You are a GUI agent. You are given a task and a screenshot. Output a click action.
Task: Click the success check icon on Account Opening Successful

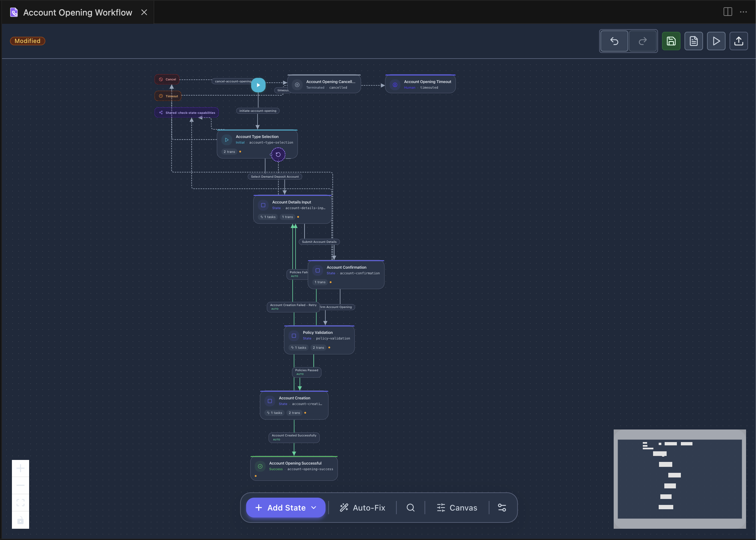click(260, 467)
